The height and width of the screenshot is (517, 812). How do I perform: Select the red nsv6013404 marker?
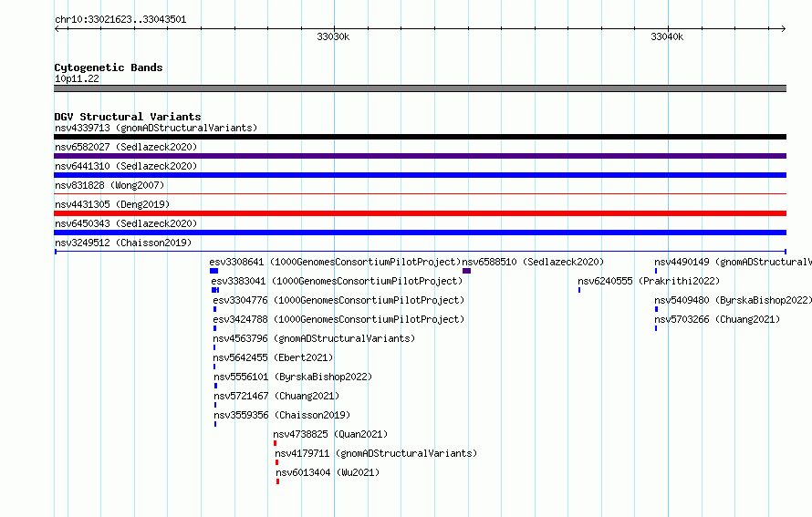click(x=278, y=481)
